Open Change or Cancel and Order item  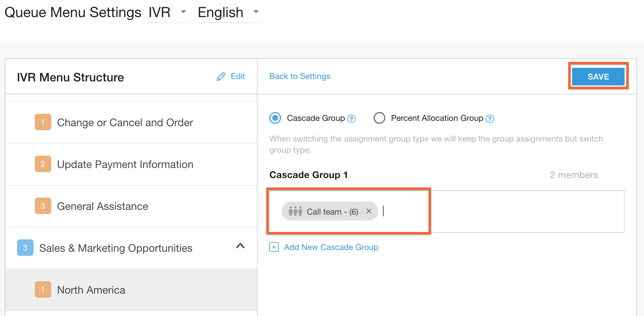tap(125, 123)
